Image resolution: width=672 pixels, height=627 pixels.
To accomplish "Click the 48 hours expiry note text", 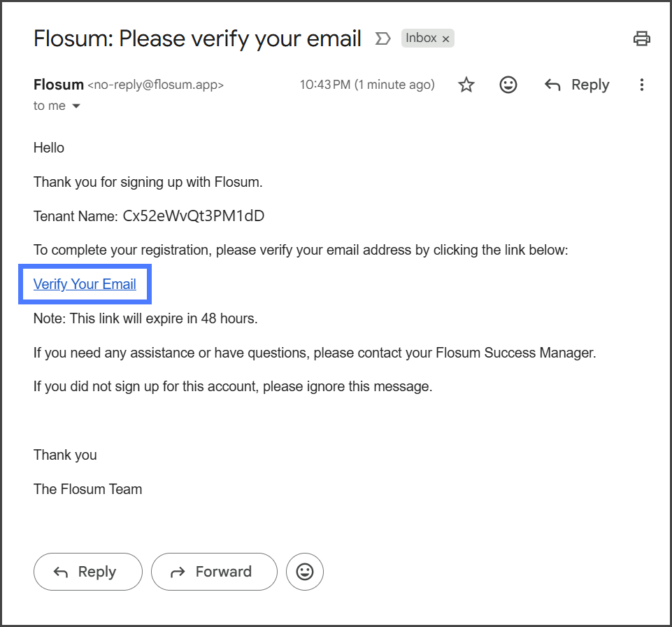I will point(145,318).
